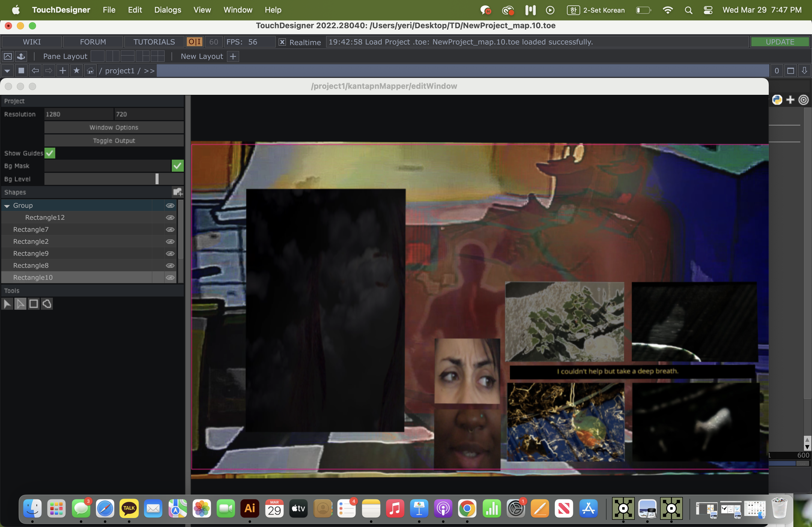Select the point edit tool in Tools
This screenshot has width=812, height=527.
(20, 303)
